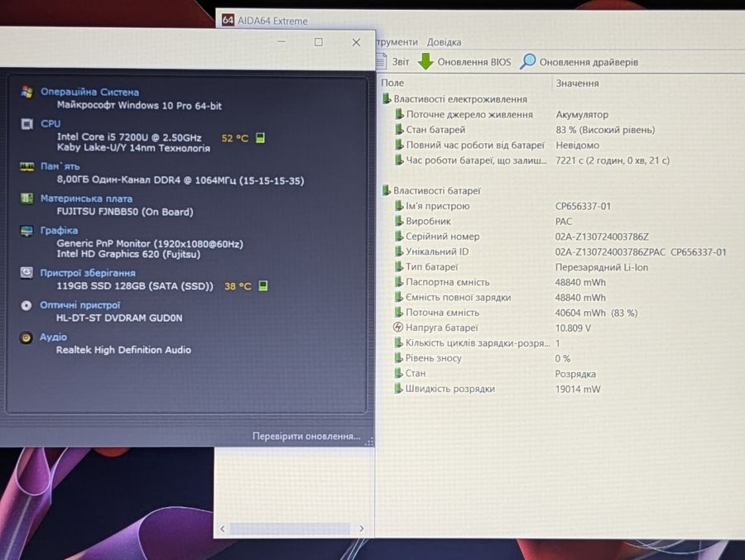Click the right arrow of AIDA64's horizontal scrollbar
The width and height of the screenshot is (745, 560).
click(362, 529)
